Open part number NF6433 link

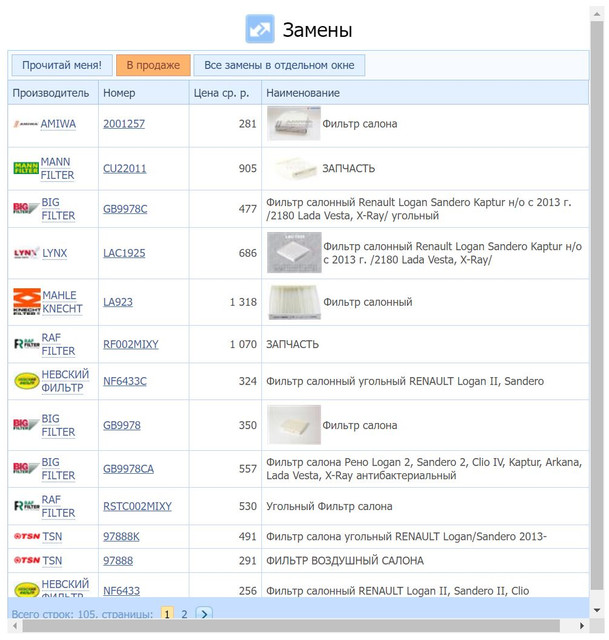pyautogui.click(x=121, y=591)
